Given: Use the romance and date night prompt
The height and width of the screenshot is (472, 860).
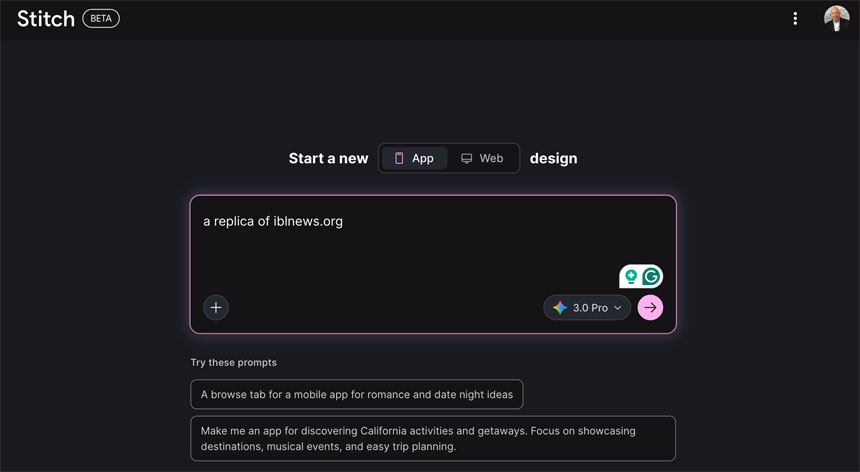Looking at the screenshot, I should pos(357,394).
